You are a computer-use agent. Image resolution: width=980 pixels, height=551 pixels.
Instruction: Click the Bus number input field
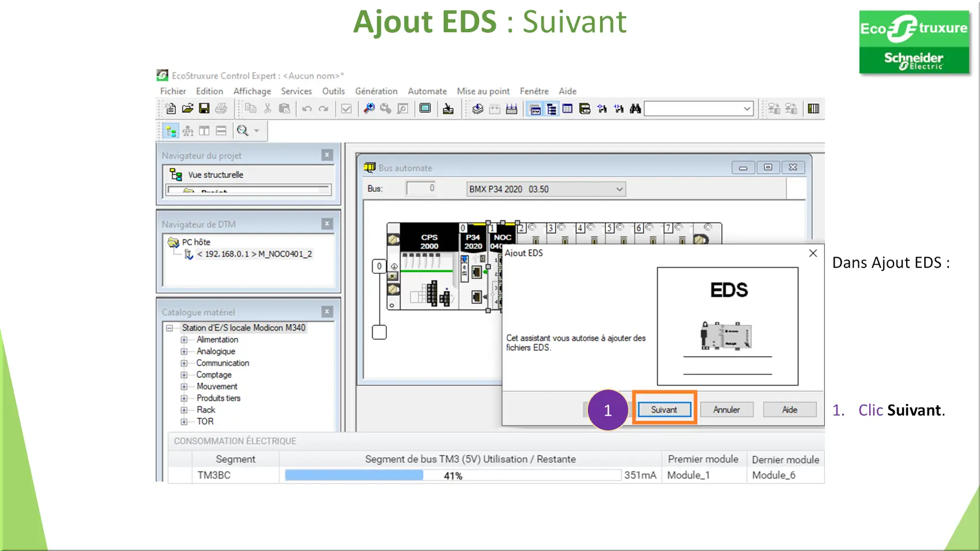(x=421, y=188)
